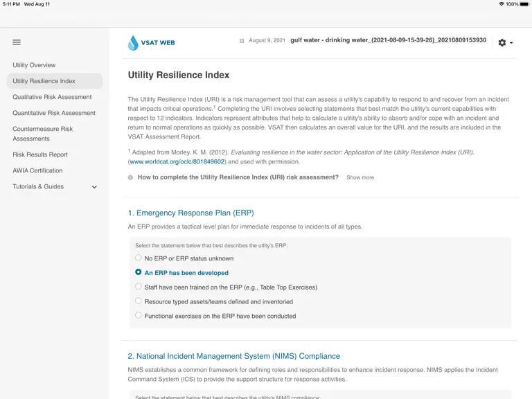Click '1. Emergency Response Plan (ERP)' heading
The image size is (532, 399).
[x=190, y=213]
